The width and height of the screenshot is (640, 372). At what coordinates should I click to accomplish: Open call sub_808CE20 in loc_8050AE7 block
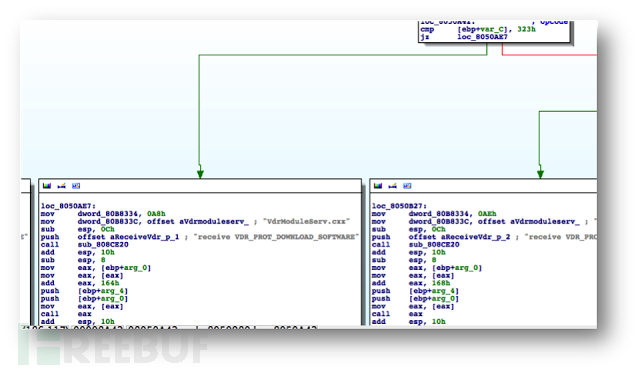[x=85, y=245]
